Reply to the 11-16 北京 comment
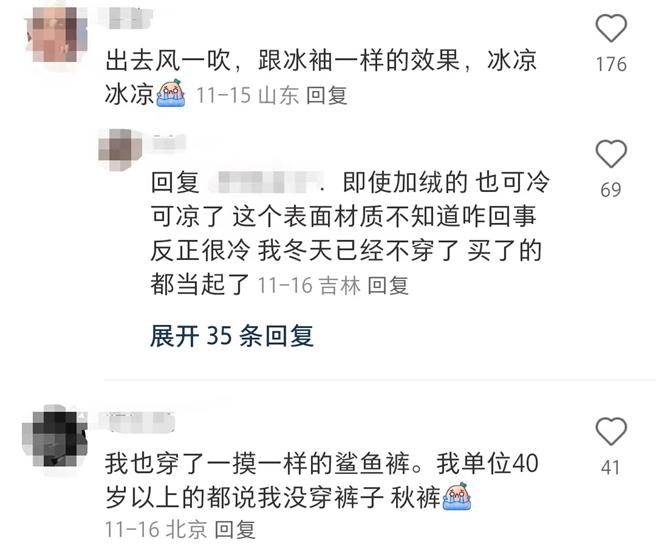656x557 pixels. pyautogui.click(x=235, y=530)
